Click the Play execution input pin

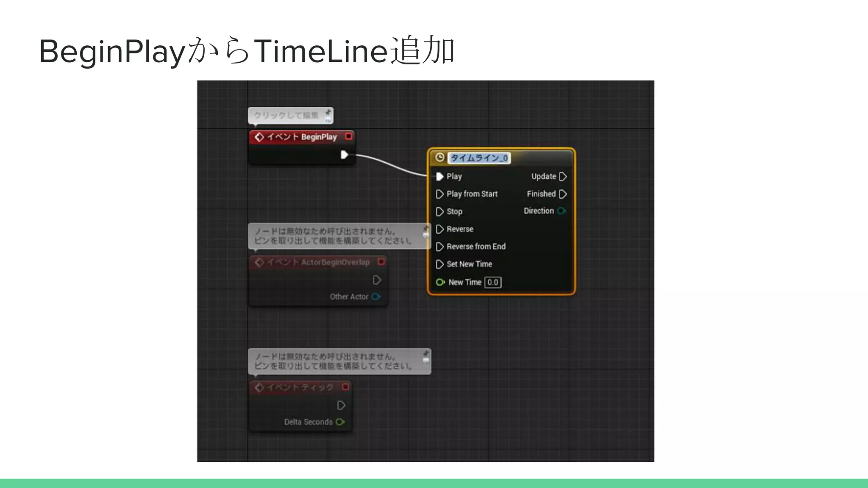[x=440, y=176]
